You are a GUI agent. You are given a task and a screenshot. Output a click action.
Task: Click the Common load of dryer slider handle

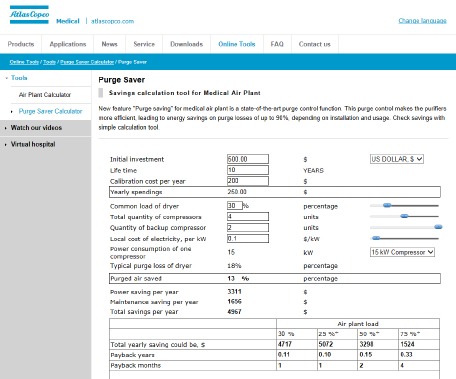387,205
